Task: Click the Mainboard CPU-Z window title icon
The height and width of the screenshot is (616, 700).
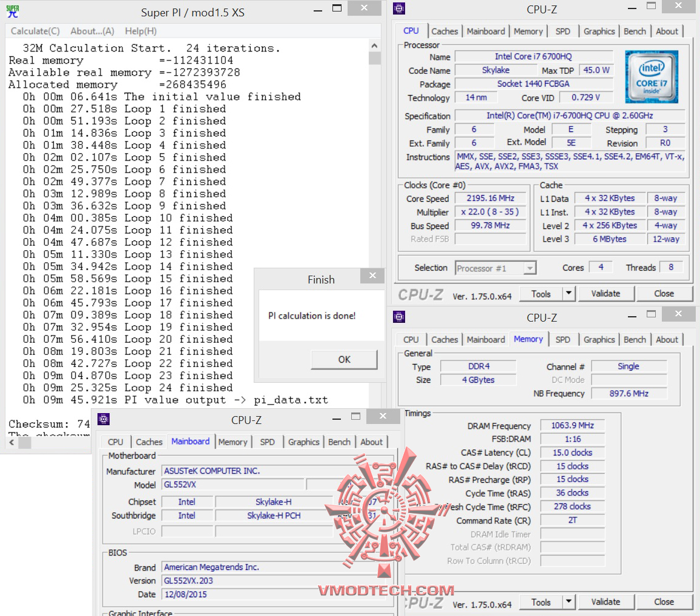Action: pyautogui.click(x=104, y=419)
